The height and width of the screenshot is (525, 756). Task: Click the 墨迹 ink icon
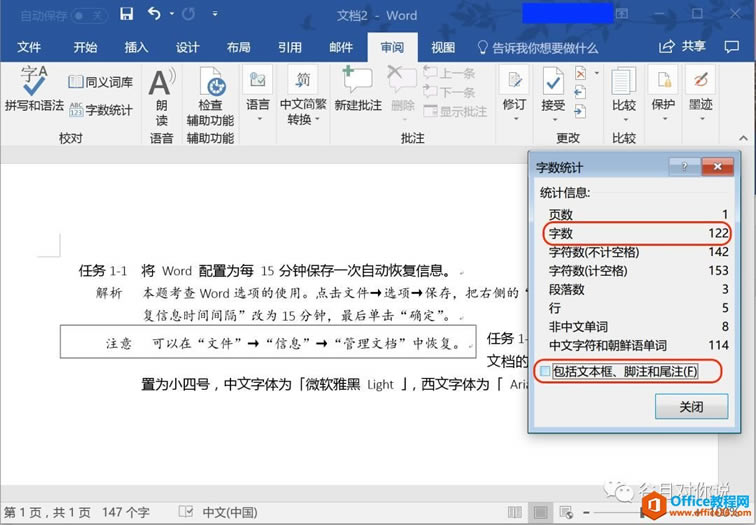pyautogui.click(x=700, y=79)
